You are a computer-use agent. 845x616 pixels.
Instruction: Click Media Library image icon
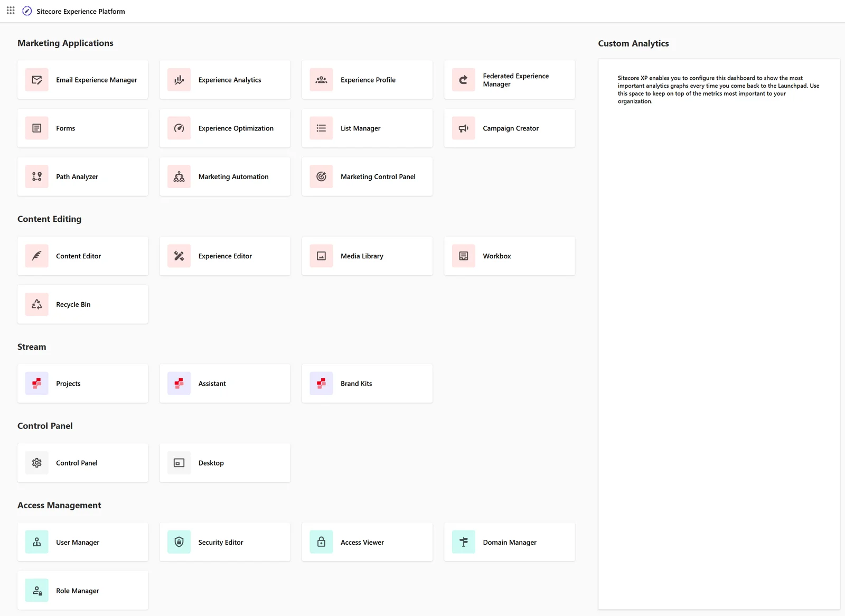point(321,256)
